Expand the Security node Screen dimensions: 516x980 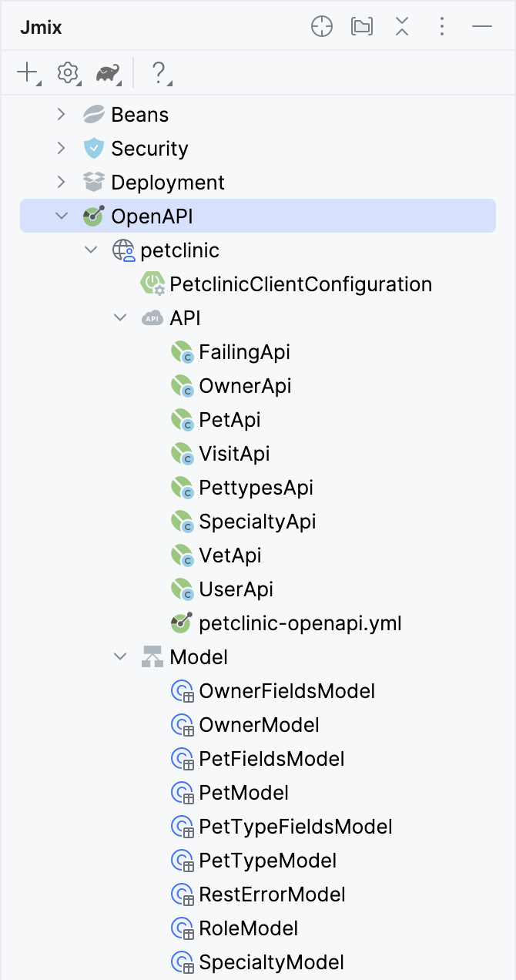coord(62,149)
